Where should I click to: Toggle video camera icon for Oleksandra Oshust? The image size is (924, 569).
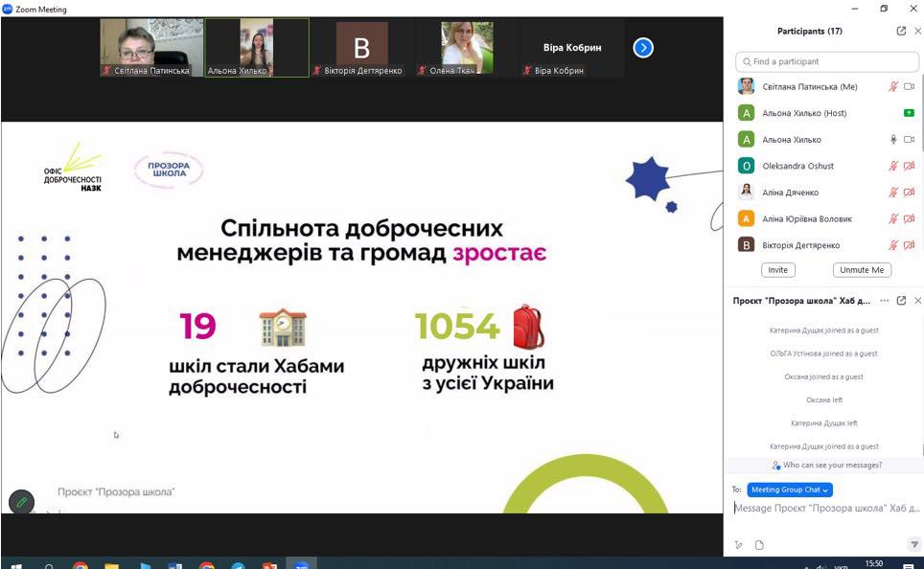(909, 166)
